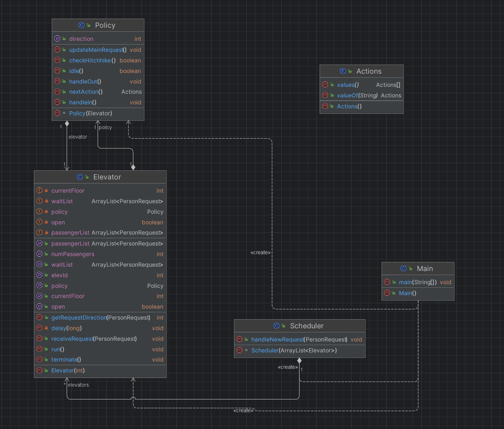The image size is (504, 429).
Task: Click the method icon next to handleNewRequest
Action: click(x=239, y=339)
